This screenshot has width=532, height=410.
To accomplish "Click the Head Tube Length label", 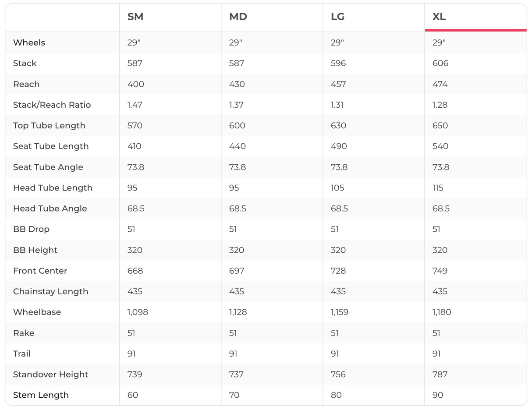I will click(53, 187).
